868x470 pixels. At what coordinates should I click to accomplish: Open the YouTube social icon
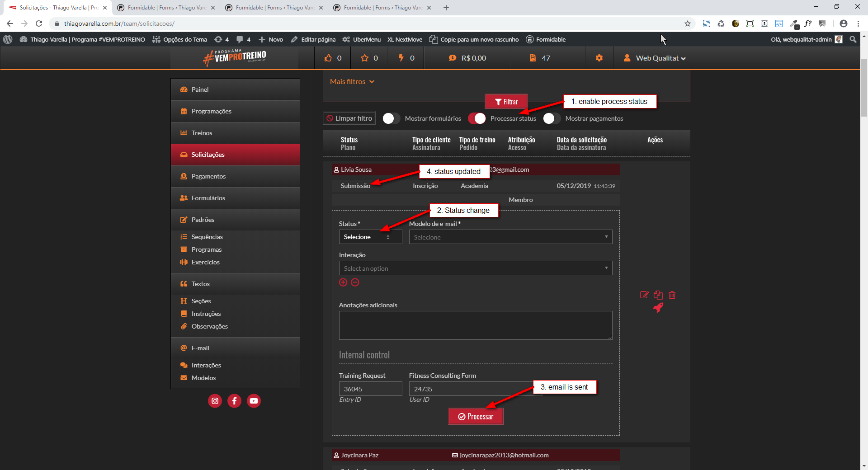click(x=254, y=401)
